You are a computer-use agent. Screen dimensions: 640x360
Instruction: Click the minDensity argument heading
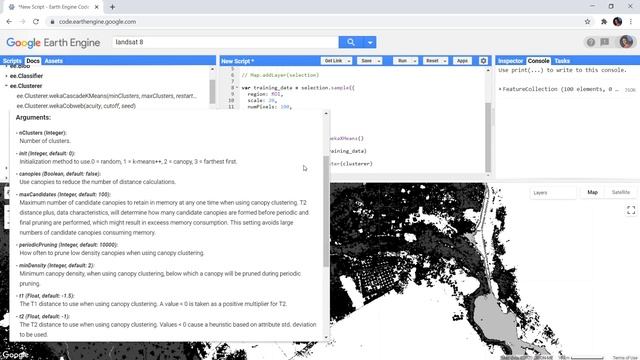[x=56, y=265]
